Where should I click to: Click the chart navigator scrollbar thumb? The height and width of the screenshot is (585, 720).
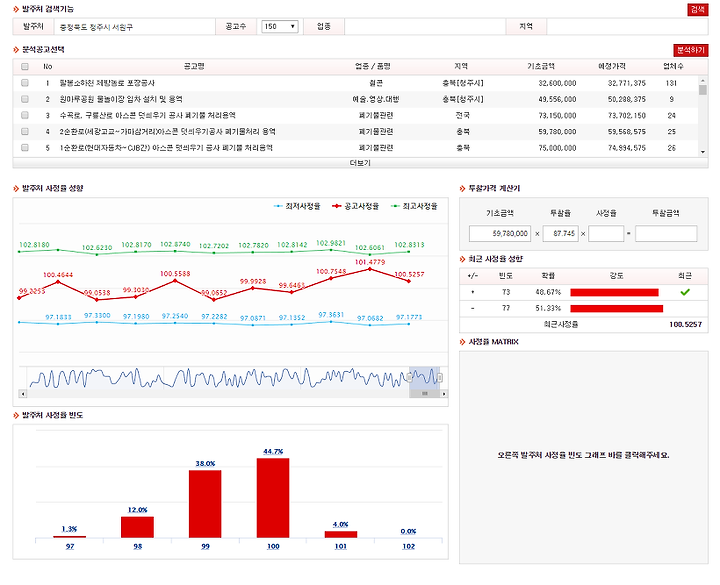424,394
